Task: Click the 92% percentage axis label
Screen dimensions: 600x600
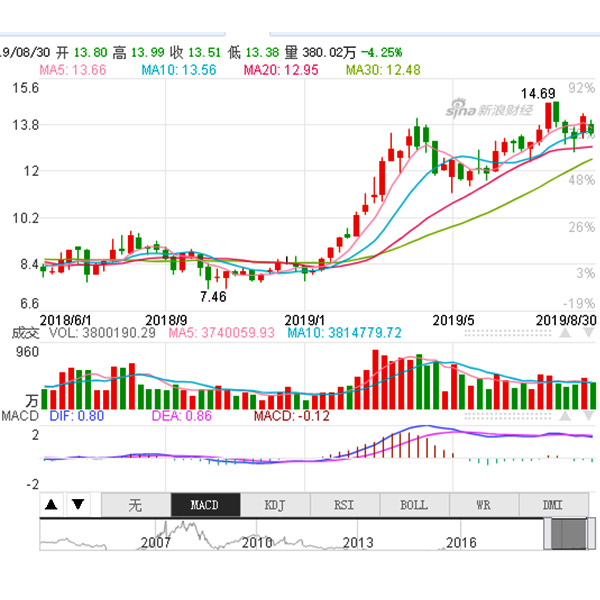Action: pos(582,88)
